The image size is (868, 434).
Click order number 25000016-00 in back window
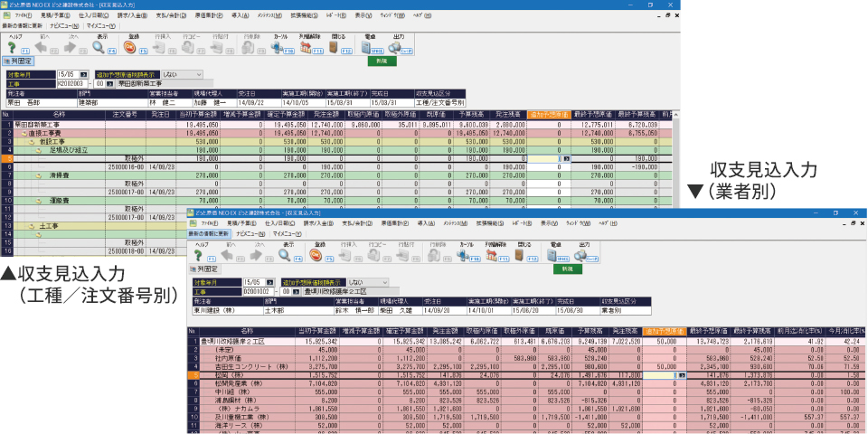click(x=126, y=167)
